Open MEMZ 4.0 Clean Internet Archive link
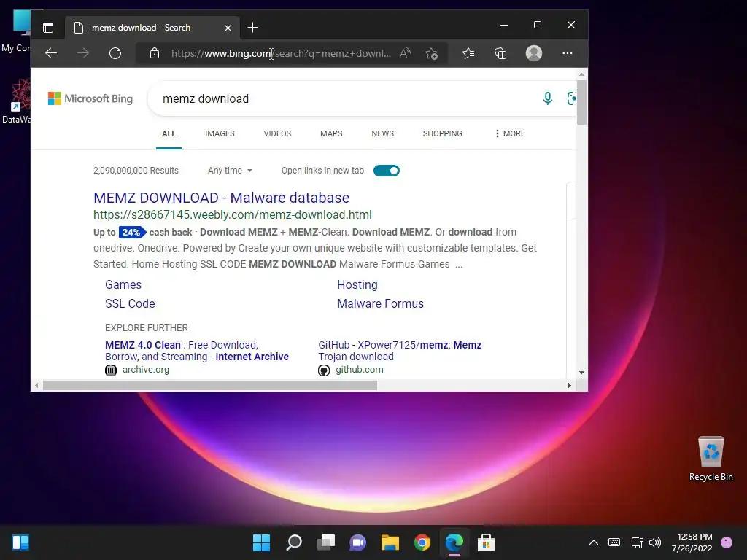Image resolution: width=747 pixels, height=560 pixels. click(197, 351)
